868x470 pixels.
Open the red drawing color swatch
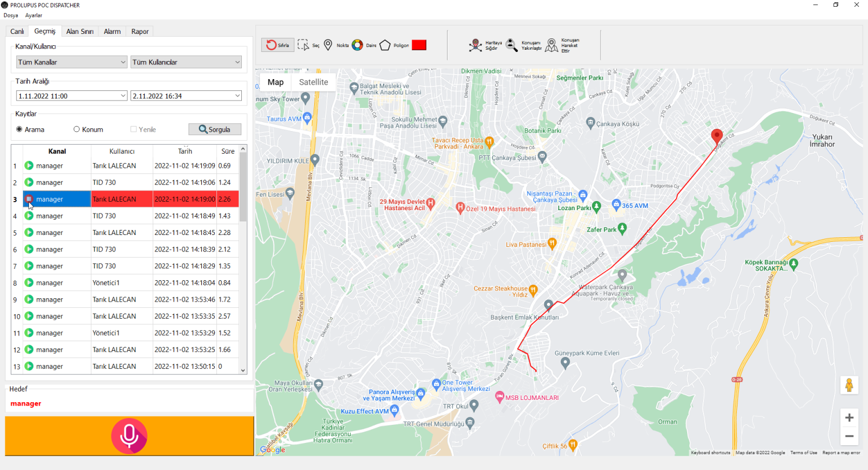tap(419, 45)
